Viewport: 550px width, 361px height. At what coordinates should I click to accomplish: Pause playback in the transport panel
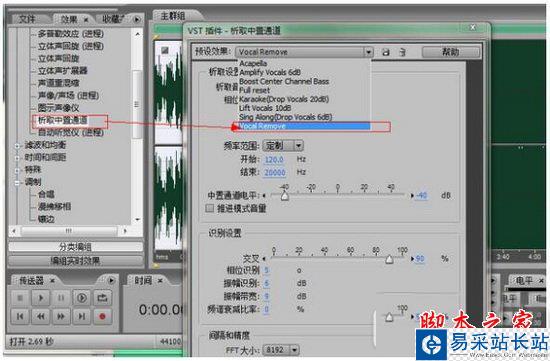(61, 298)
